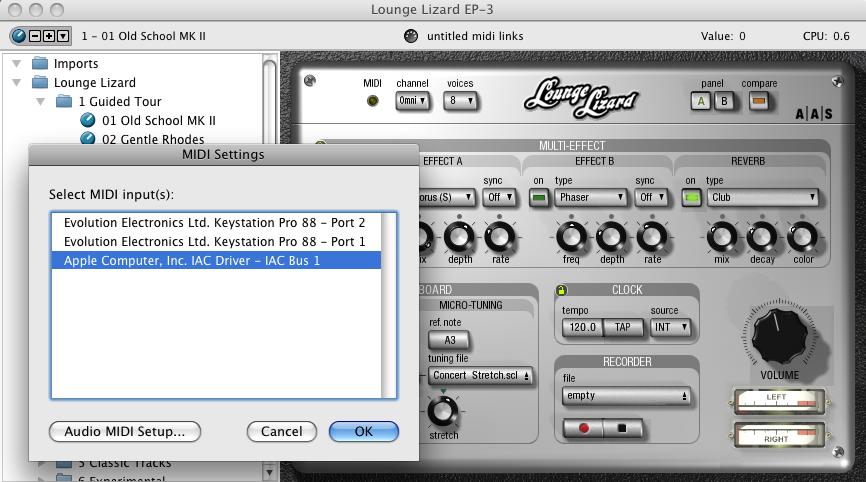Select Keystation Pro 88 - Port 1 input
Image resolution: width=866 pixels, height=482 pixels.
[216, 241]
